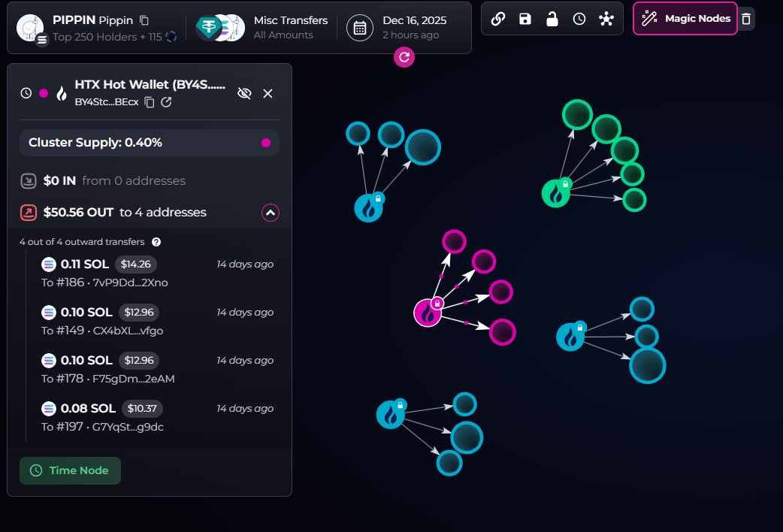This screenshot has height=532, width=783.
Task: Copy the BY4Stc...BEcx wallet address
Action: click(150, 102)
